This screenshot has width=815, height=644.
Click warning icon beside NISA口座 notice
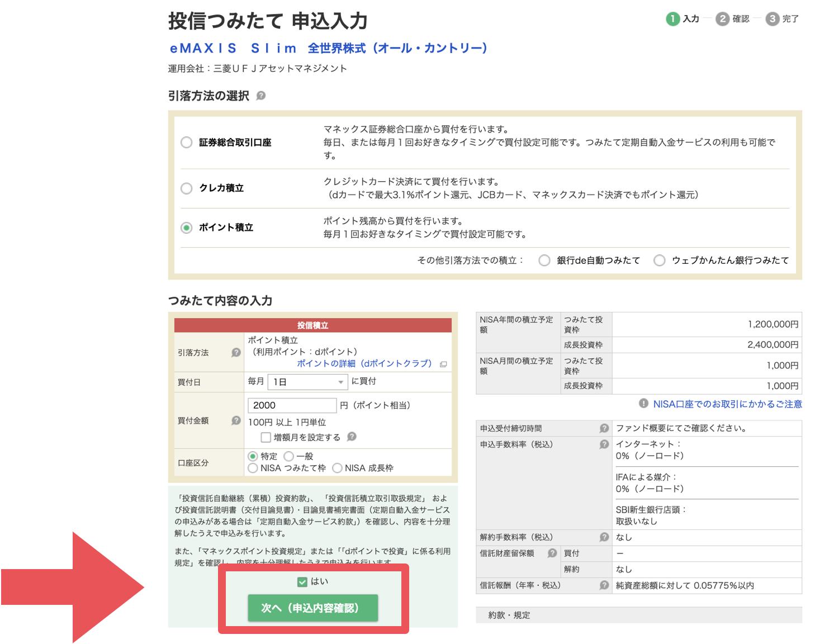pos(643,403)
